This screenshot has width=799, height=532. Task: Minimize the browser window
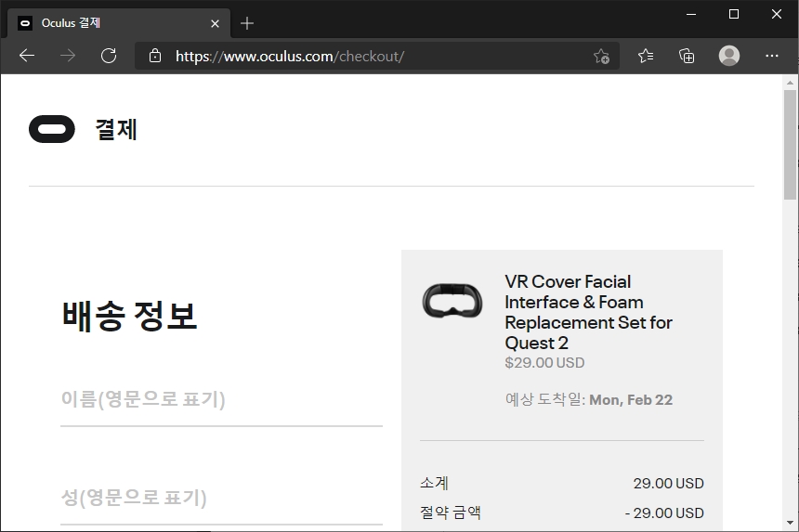[x=691, y=14]
